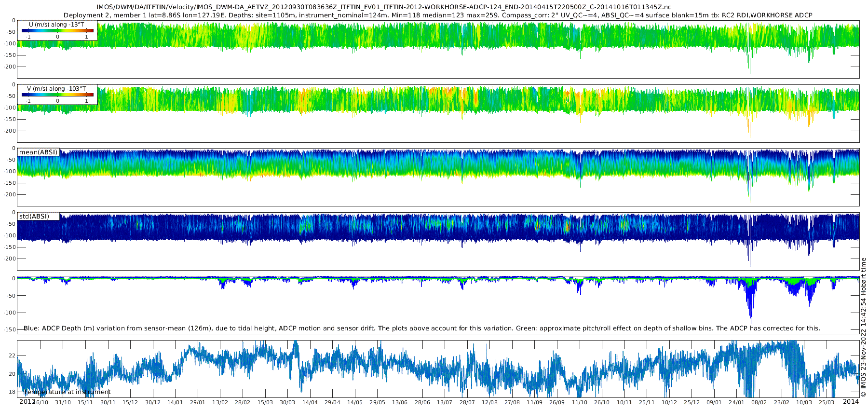Click the 10/03 date tick label

coord(804,403)
